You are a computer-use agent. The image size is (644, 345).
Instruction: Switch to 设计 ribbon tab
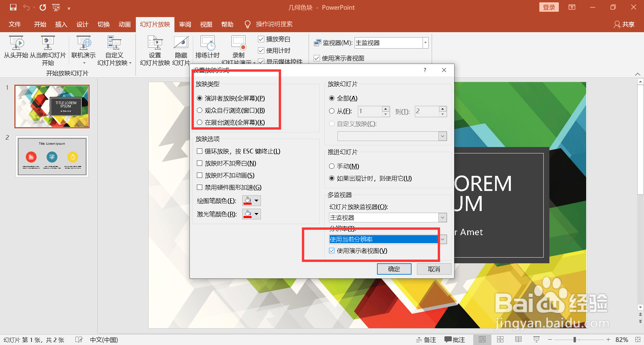[83, 24]
